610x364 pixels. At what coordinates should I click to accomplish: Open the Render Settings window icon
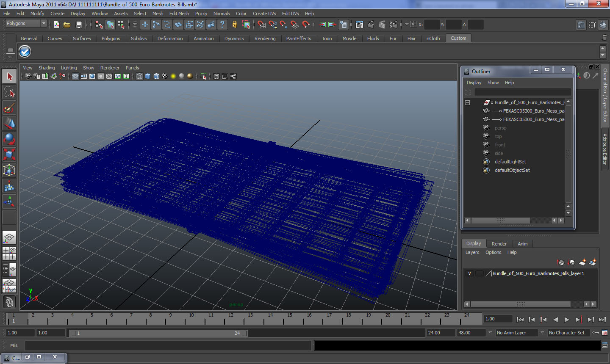pos(394,25)
